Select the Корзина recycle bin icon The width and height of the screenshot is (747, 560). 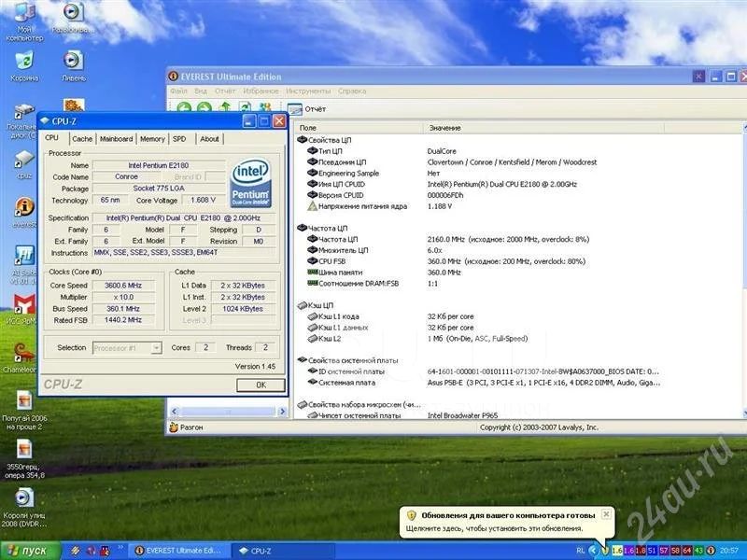click(24, 66)
